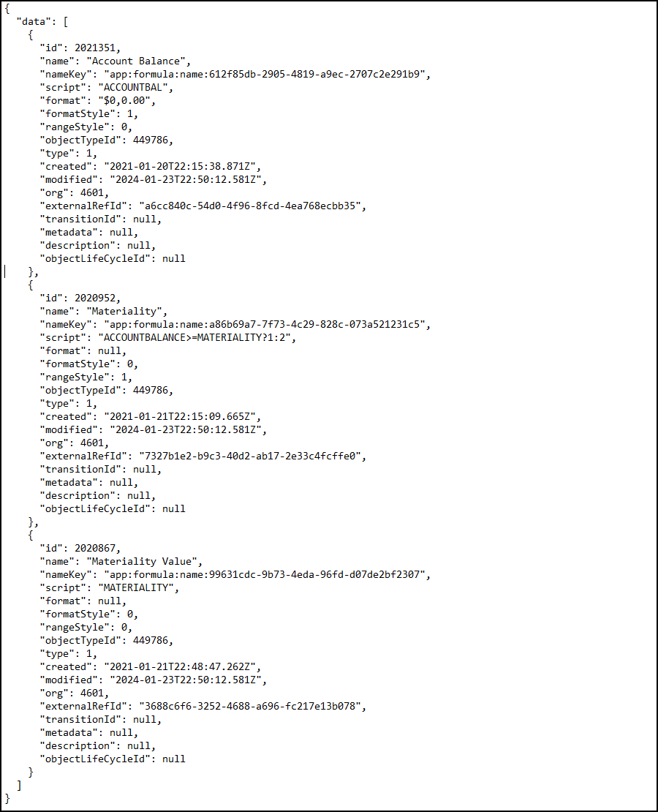Click the created timestamp 2021-01-20T22:15:38.871Z
The width and height of the screenshot is (658, 812).
[180, 166]
